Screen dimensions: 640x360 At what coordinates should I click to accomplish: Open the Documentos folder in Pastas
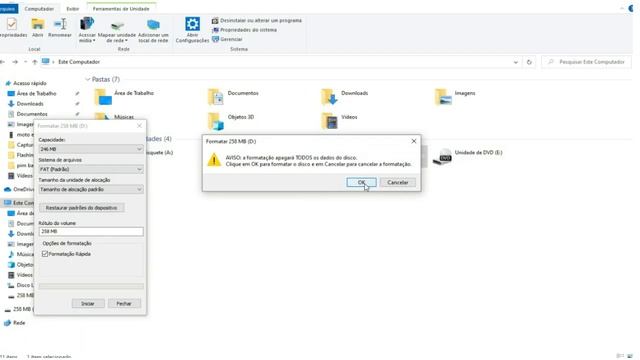[x=233, y=97]
